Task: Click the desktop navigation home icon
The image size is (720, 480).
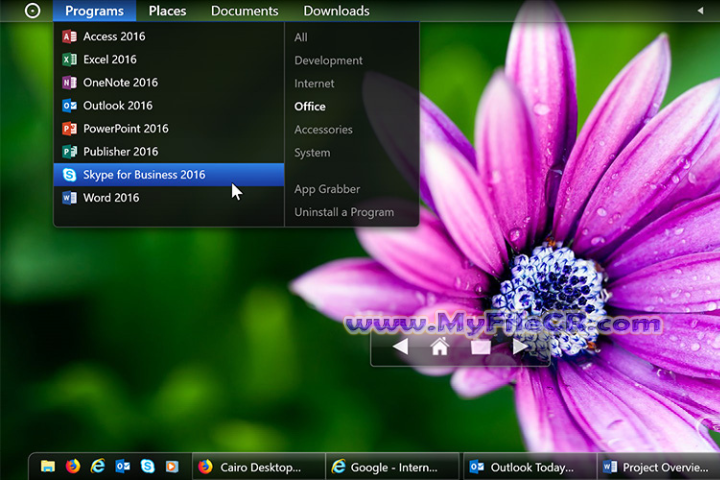Action: [x=440, y=346]
